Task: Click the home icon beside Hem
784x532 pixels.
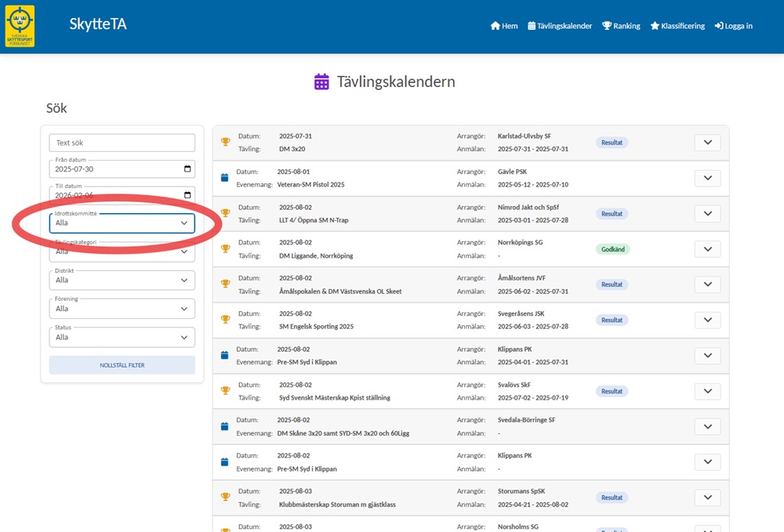Action: pos(495,26)
